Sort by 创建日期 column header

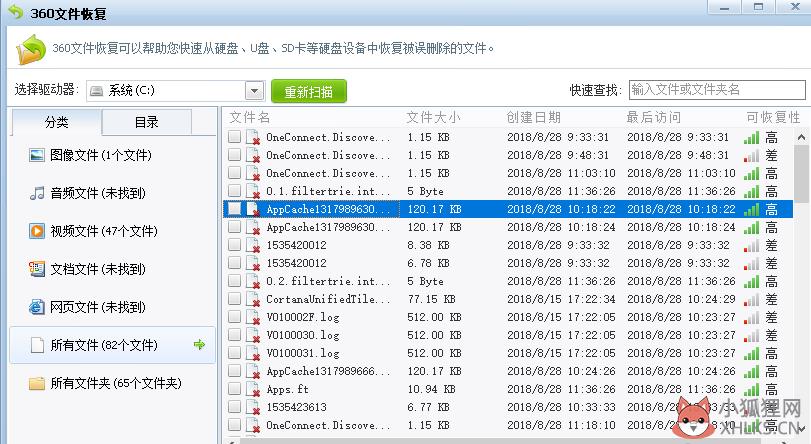533,117
